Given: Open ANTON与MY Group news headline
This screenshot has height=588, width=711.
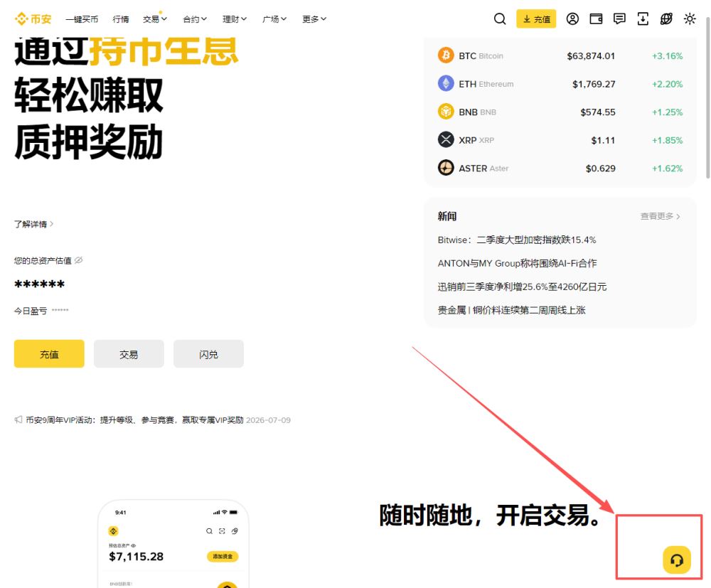Looking at the screenshot, I should [517, 263].
